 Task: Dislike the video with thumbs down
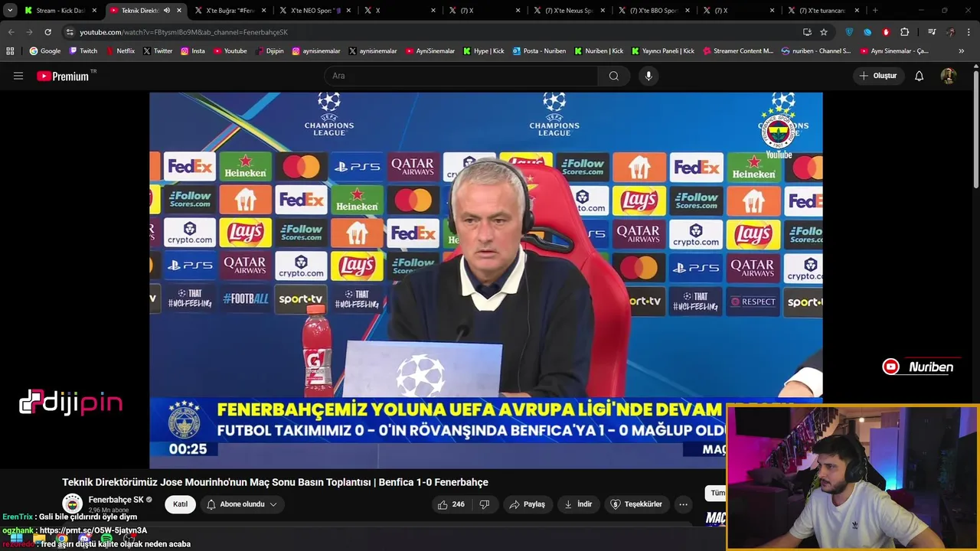(x=484, y=504)
